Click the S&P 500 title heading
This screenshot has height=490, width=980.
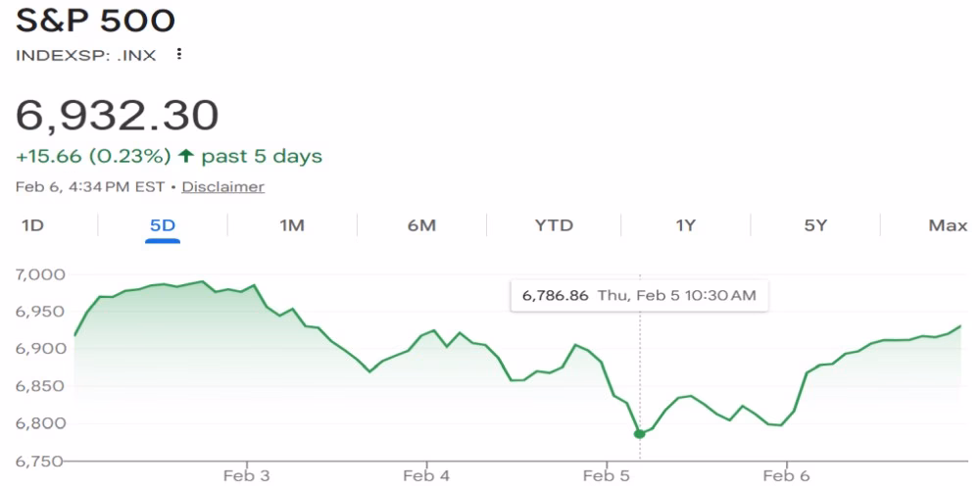(x=95, y=22)
